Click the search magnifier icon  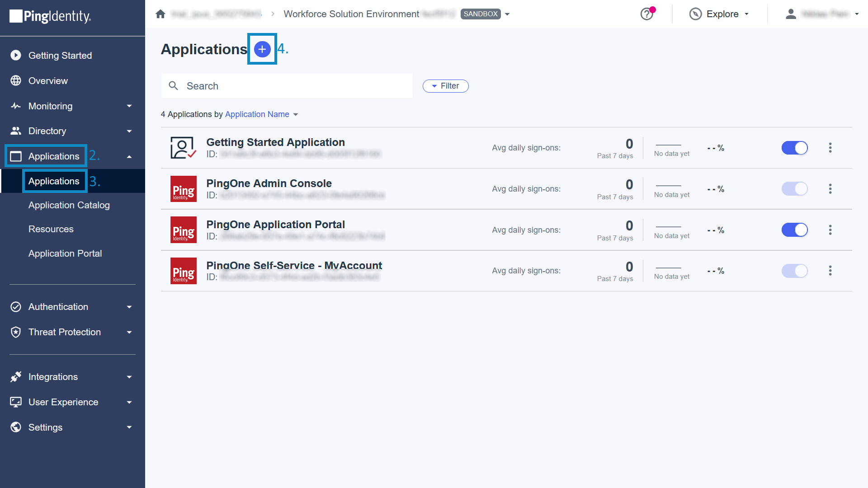(173, 86)
